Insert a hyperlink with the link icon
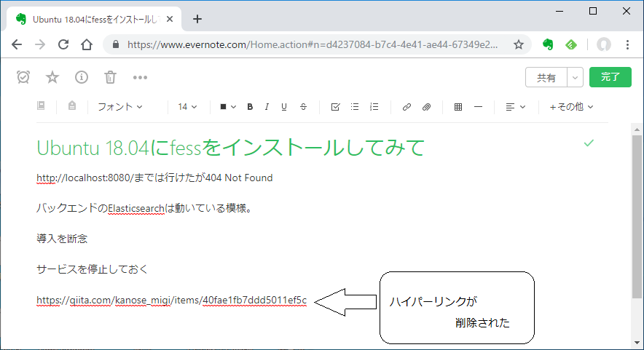 tap(407, 107)
